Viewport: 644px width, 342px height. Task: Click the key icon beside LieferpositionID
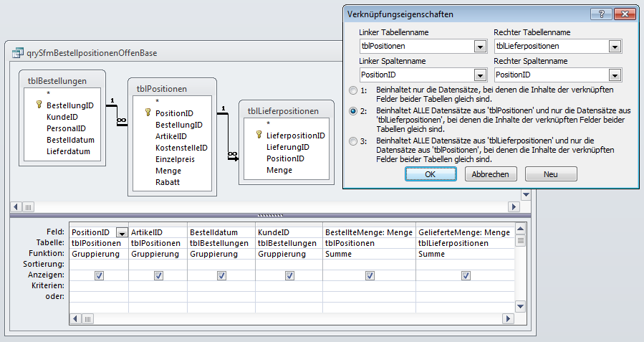pos(259,135)
